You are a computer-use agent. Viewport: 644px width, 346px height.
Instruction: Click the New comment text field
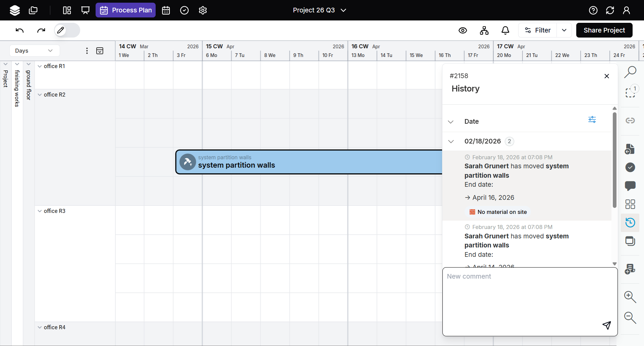[x=523, y=295]
